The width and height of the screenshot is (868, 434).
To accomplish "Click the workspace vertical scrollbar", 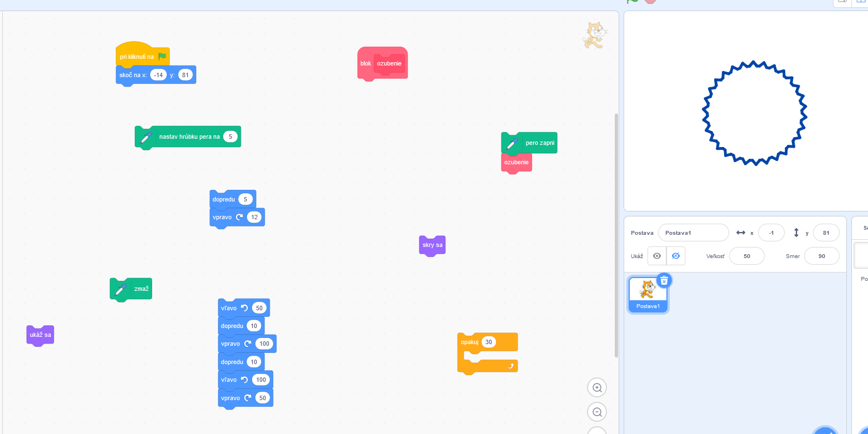I will (x=616, y=233).
